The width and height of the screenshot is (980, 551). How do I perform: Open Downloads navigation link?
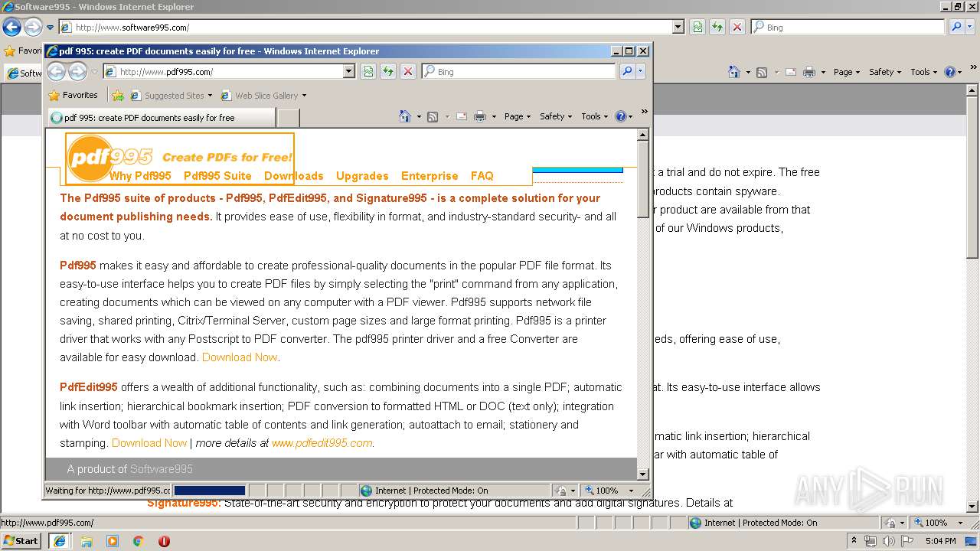tap(294, 176)
